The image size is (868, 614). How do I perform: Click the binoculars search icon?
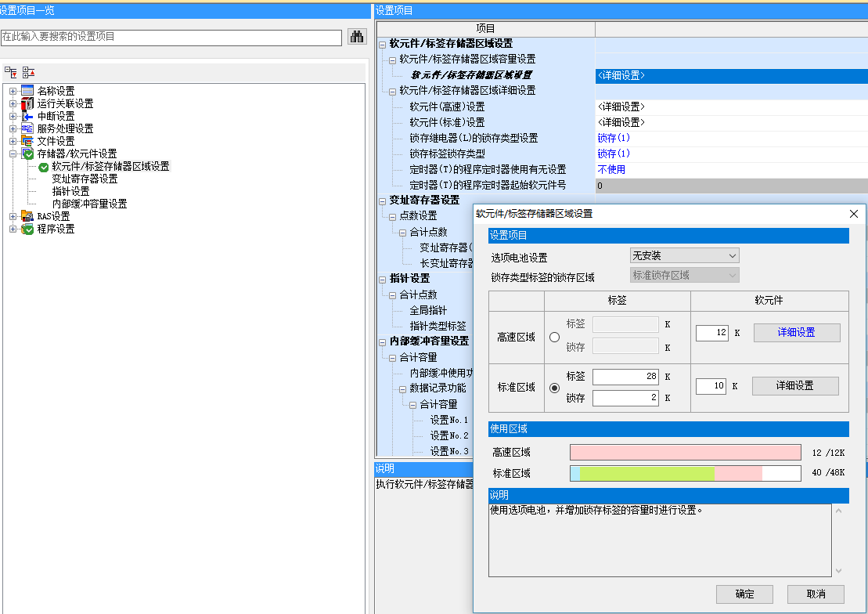356,37
